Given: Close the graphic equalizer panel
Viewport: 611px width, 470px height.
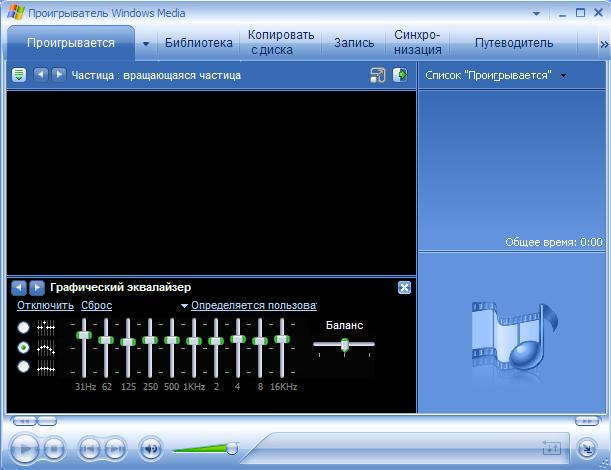Looking at the screenshot, I should (x=404, y=288).
